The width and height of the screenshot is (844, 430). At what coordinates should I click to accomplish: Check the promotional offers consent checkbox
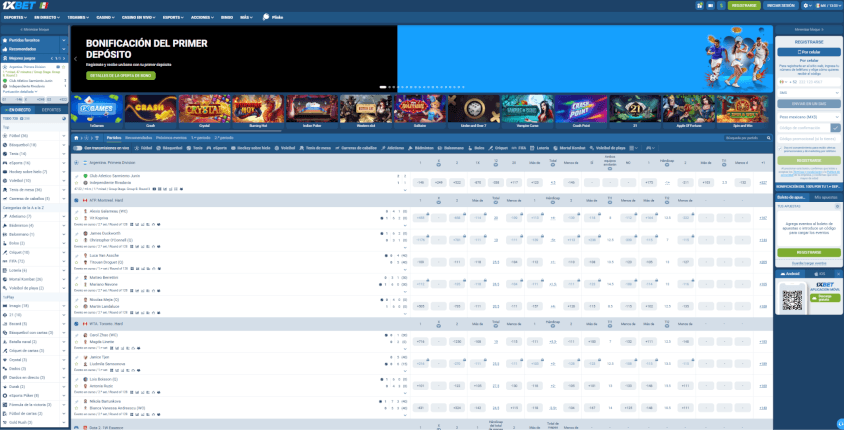[780, 148]
